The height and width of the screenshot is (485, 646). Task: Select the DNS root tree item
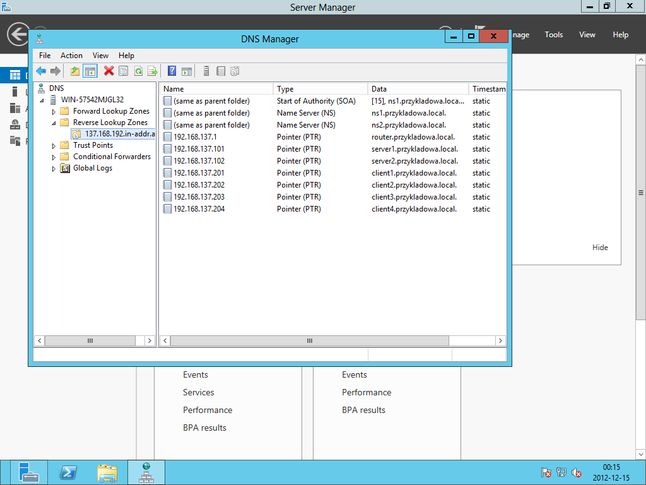[x=56, y=88]
